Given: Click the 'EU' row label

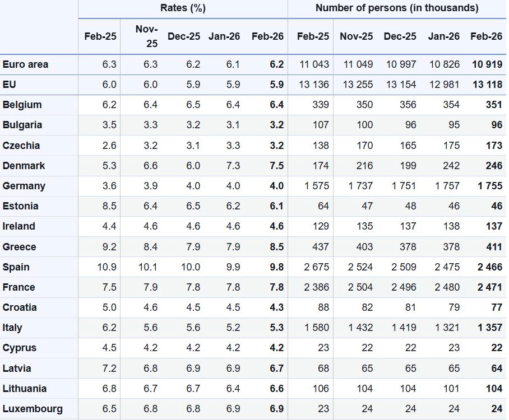Looking at the screenshot, I should click(10, 85).
